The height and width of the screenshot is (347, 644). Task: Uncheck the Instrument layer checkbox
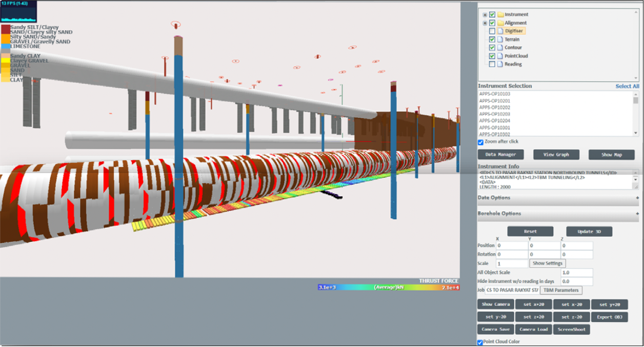492,14
